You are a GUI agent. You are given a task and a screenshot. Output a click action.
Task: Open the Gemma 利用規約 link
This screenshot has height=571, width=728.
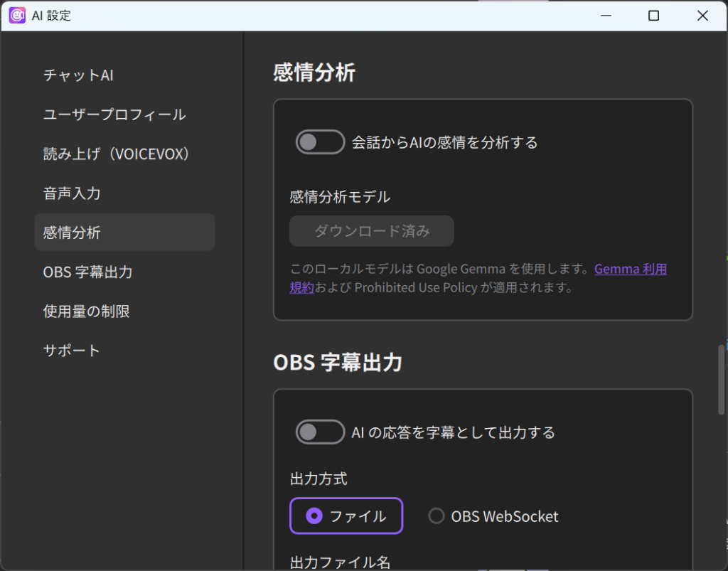(x=631, y=269)
